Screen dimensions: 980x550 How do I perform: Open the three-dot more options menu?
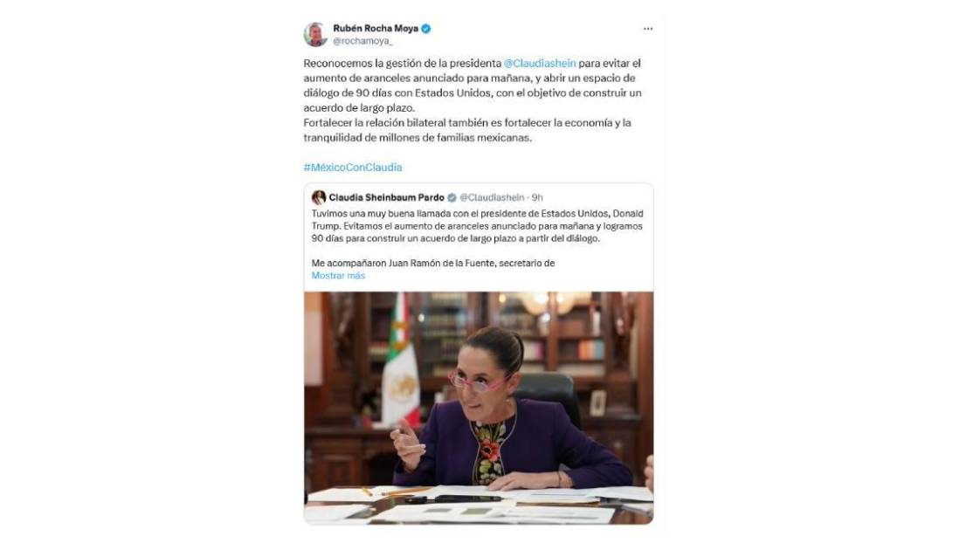647,29
